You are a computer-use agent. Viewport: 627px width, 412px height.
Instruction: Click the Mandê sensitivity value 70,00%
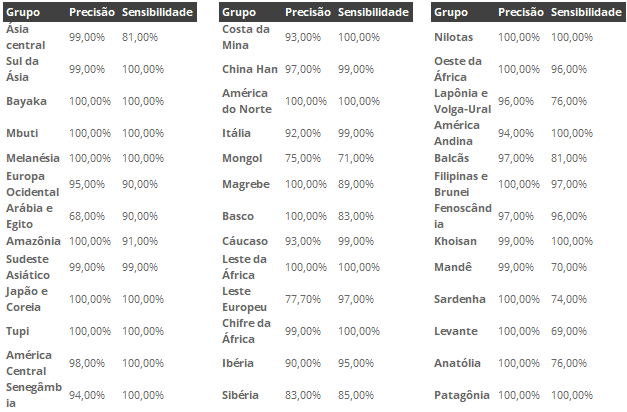pyautogui.click(x=569, y=267)
